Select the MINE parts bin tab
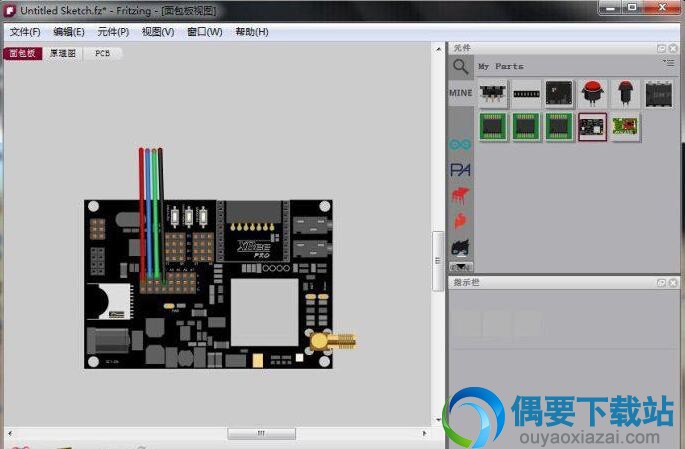Screen dimensions: 685x449 [460, 93]
